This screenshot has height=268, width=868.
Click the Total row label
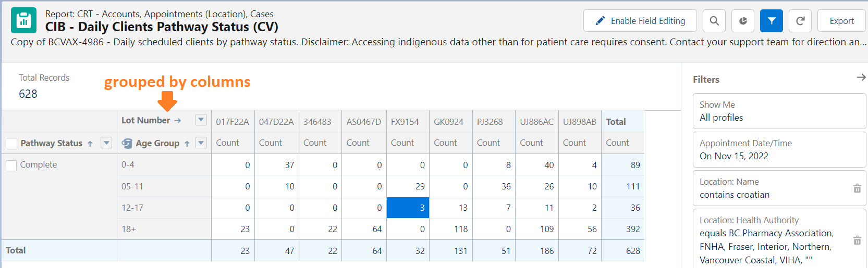[16, 250]
